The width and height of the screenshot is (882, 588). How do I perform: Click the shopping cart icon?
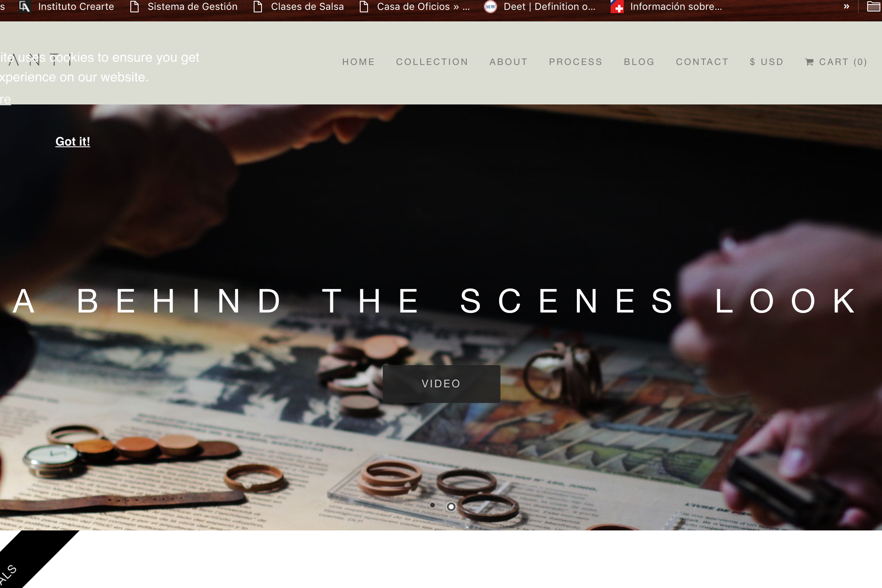pos(809,62)
